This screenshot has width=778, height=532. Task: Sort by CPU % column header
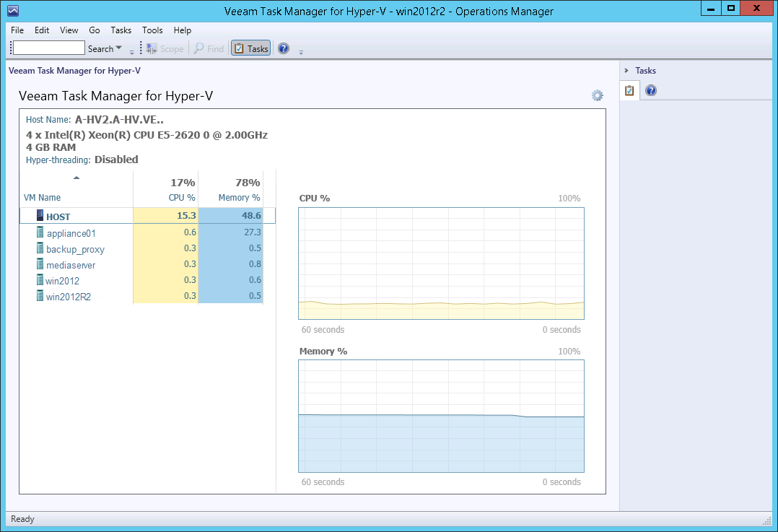click(x=182, y=198)
